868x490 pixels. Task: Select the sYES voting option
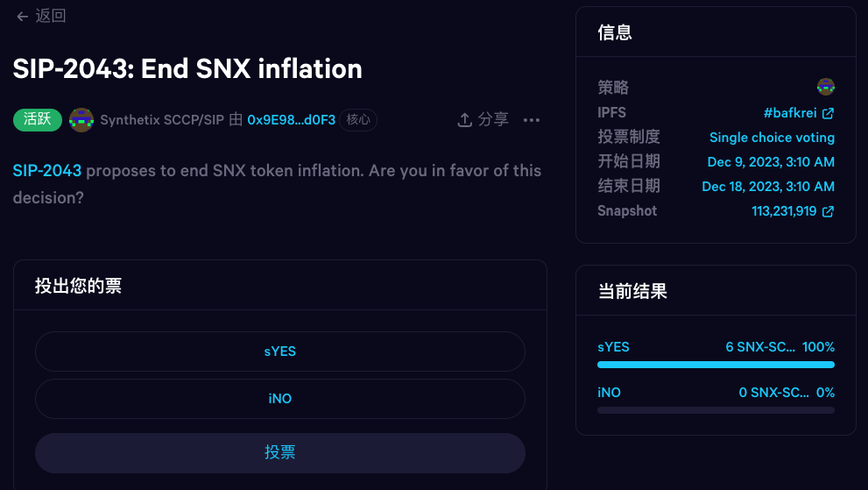tap(280, 352)
